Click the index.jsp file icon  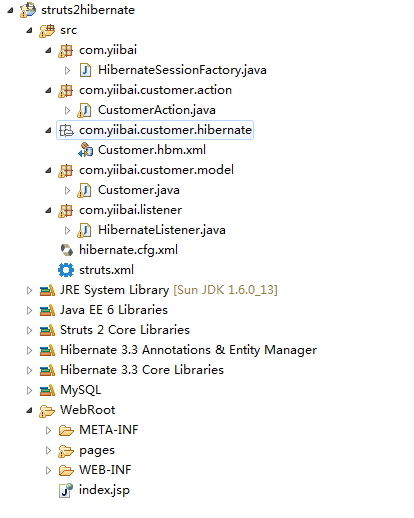click(66, 490)
